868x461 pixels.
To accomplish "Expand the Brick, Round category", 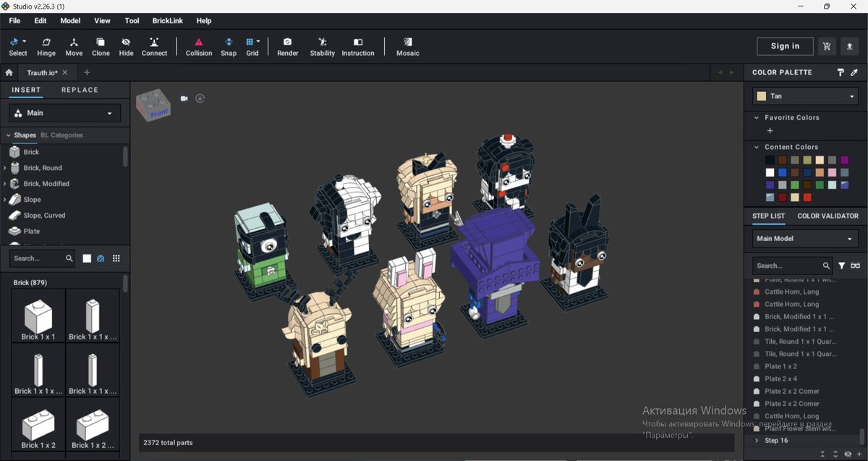I will [5, 168].
